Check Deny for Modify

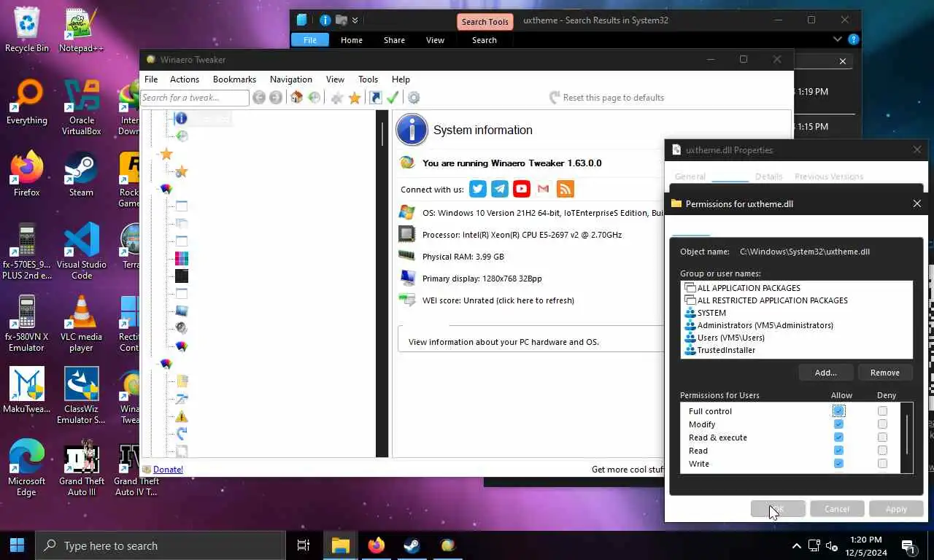point(883,424)
